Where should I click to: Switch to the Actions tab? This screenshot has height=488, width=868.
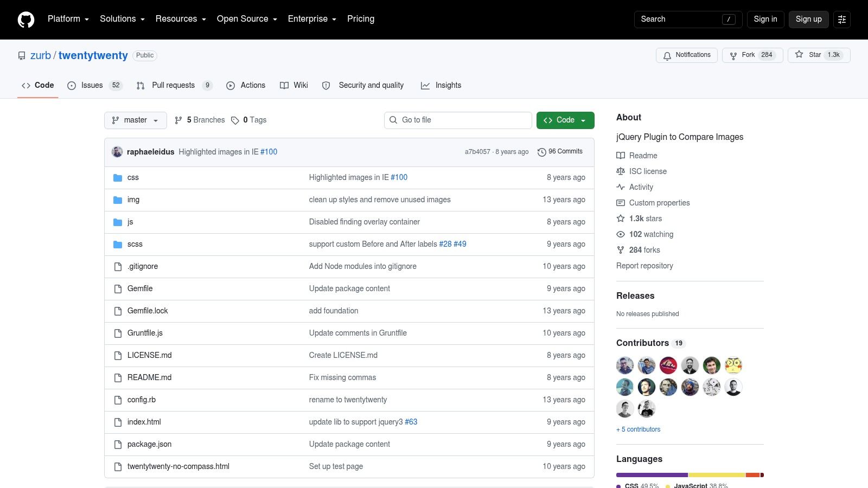pyautogui.click(x=246, y=86)
